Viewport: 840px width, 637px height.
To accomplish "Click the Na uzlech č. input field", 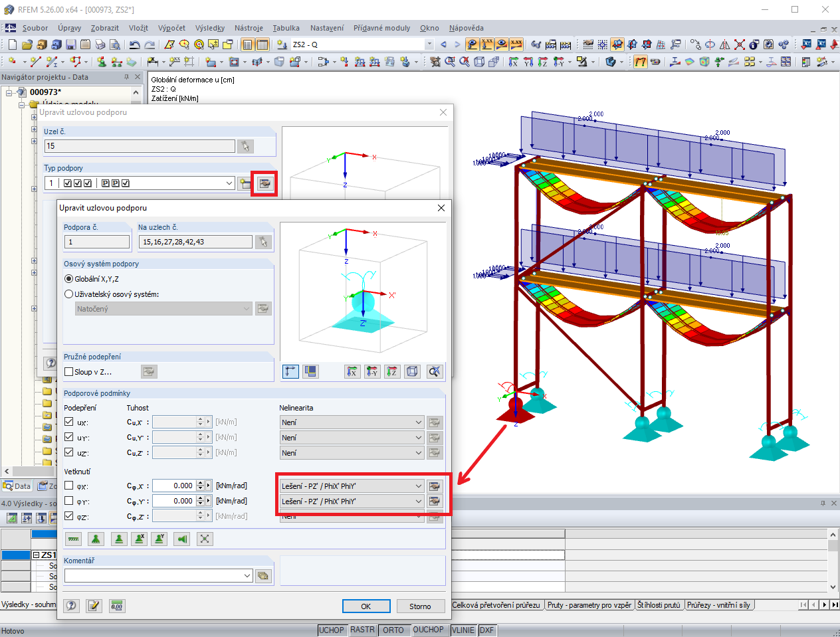I will pos(195,242).
